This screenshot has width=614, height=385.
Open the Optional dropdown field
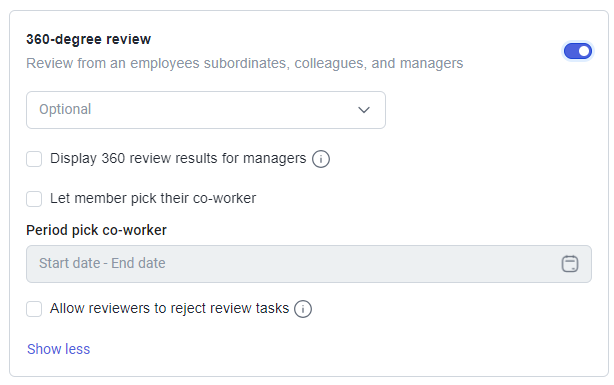(206, 110)
